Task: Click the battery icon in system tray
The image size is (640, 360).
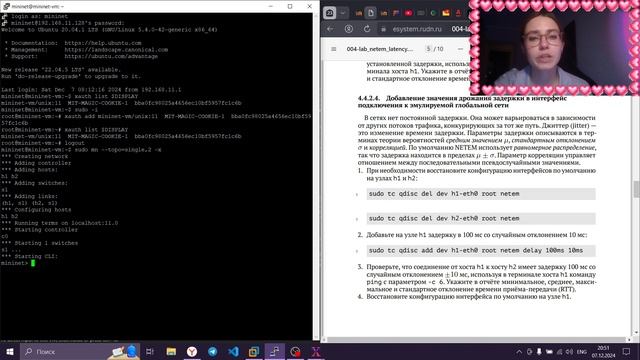Action: click(549, 352)
